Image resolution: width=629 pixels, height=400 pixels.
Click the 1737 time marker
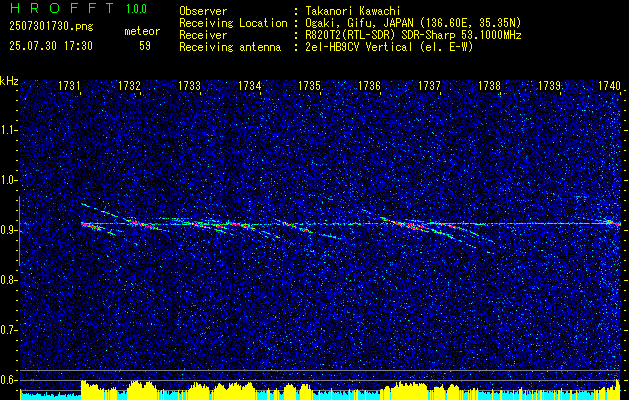click(430, 85)
